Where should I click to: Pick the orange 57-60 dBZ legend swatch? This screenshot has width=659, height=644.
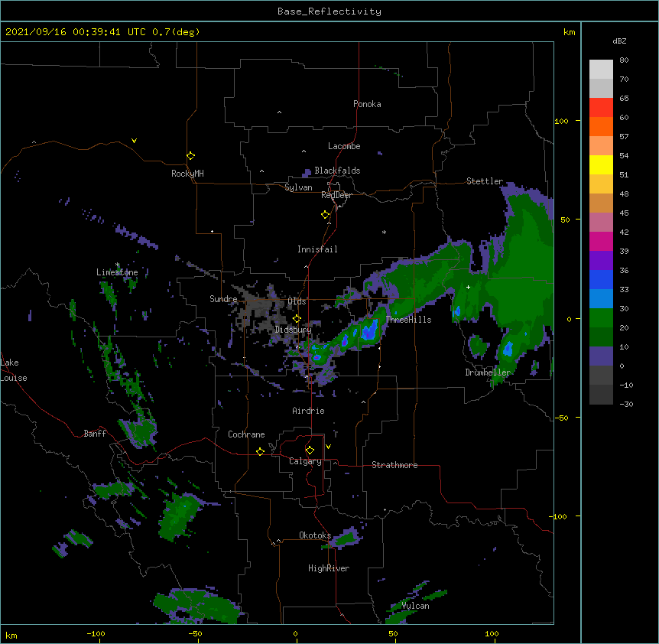tap(601, 126)
